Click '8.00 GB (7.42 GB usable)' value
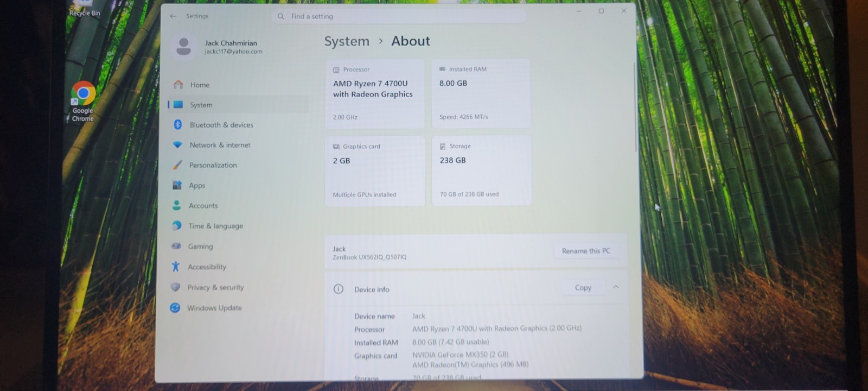This screenshot has width=868, height=391. pyautogui.click(x=451, y=342)
